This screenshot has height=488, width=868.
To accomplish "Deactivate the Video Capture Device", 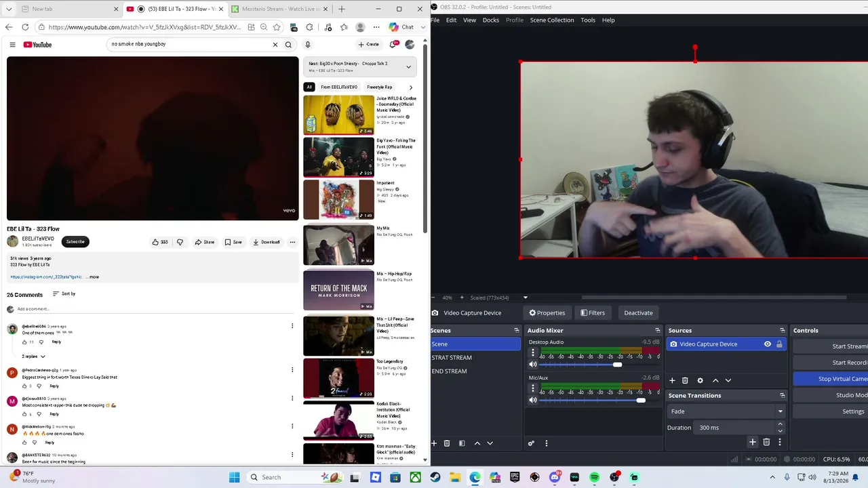I will (x=638, y=312).
